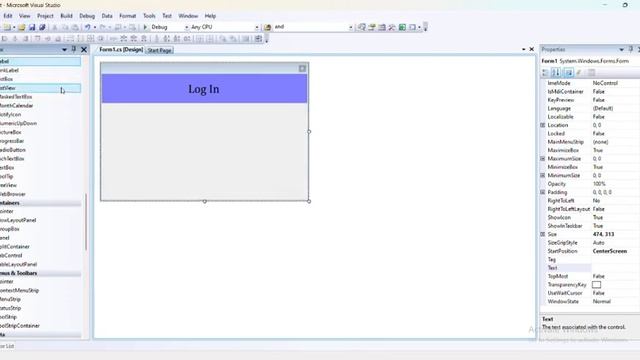Open the Tools menu
640x360 pixels.
click(x=149, y=16)
